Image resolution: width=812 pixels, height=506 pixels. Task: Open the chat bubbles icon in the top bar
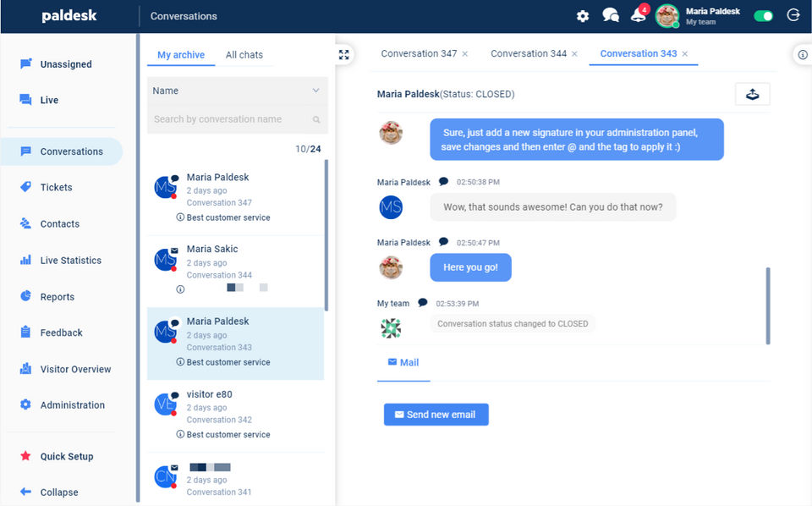click(611, 15)
